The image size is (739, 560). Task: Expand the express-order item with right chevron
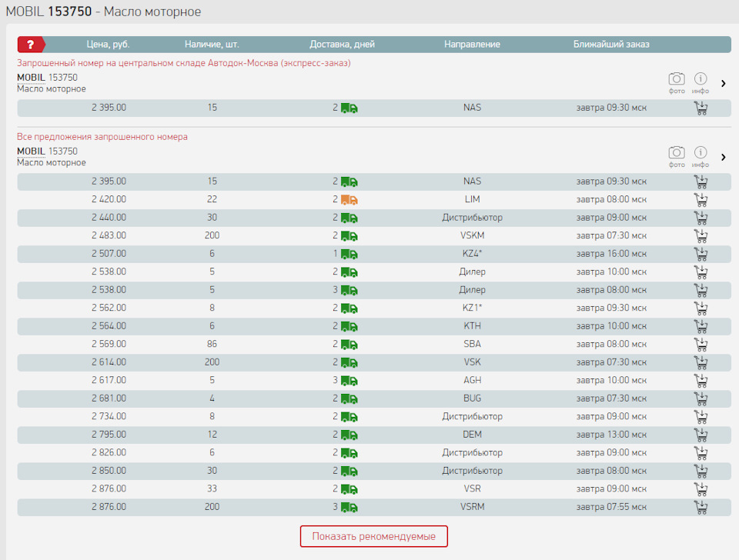pyautogui.click(x=724, y=83)
